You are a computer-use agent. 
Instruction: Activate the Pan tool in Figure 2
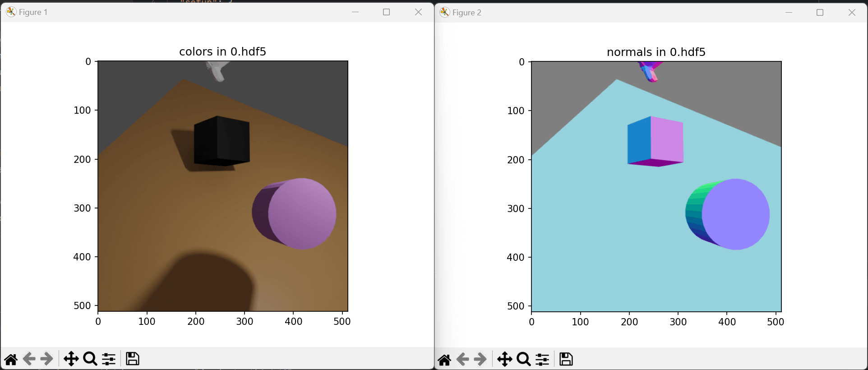[504, 360]
